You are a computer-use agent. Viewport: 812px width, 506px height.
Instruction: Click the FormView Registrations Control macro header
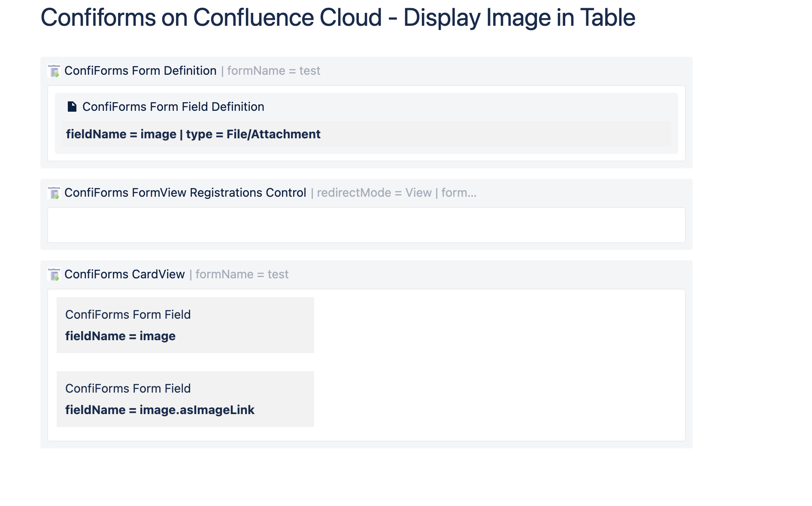[185, 193]
